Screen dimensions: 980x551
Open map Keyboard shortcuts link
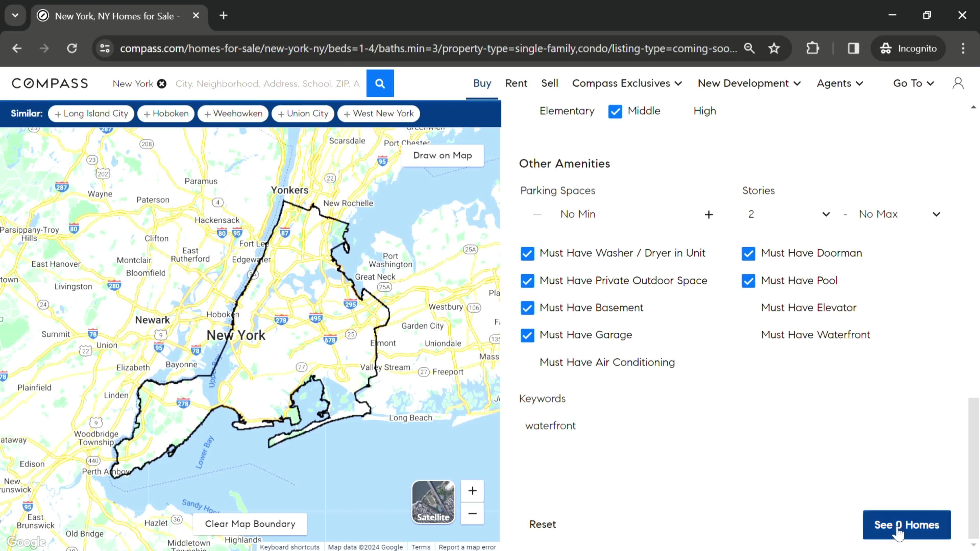click(289, 547)
